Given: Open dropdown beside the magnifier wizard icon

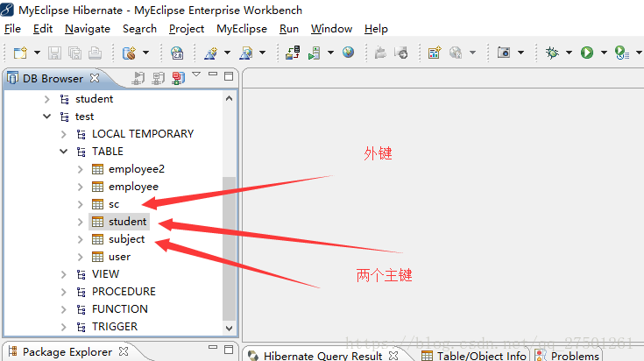Looking at the screenshot, I should click(263, 53).
